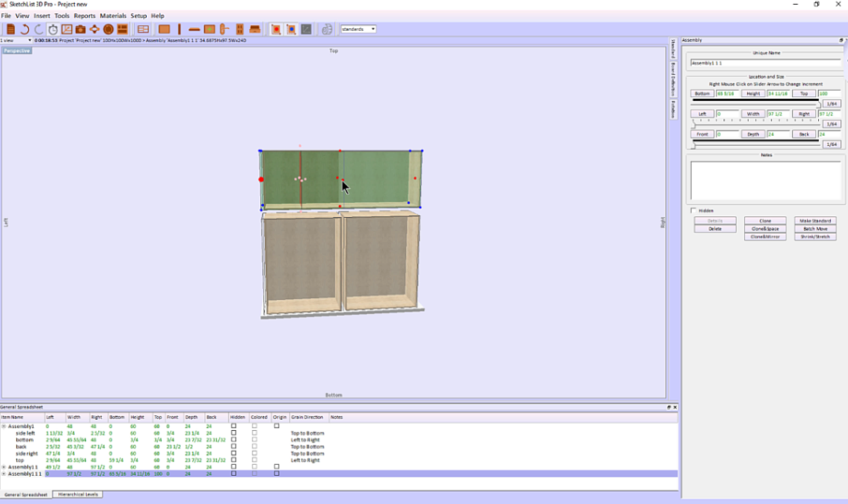848x504 pixels.
Task: Expand the Assembly1 1 tree node
Action: tap(4, 467)
